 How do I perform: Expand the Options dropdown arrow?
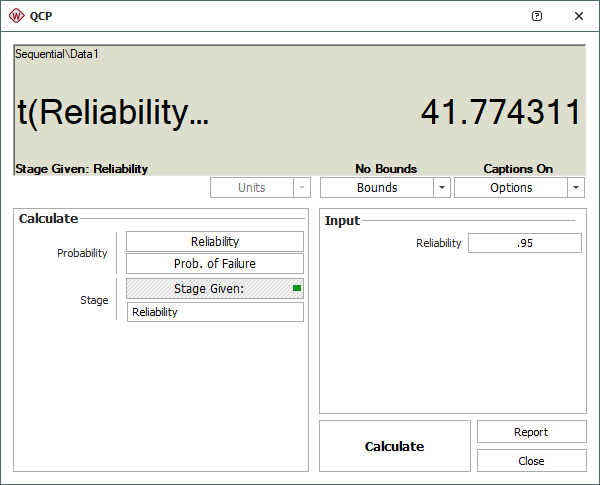click(x=575, y=188)
